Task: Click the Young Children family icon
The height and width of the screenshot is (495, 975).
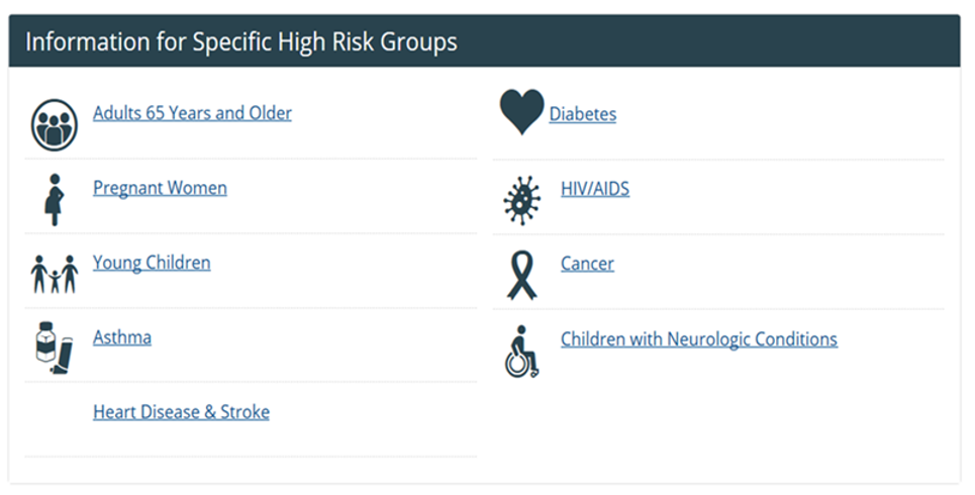Action: (x=54, y=273)
